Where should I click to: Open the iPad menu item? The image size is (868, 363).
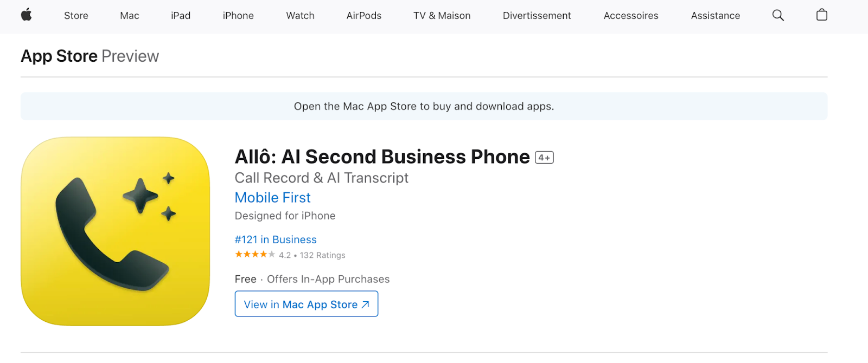click(181, 16)
